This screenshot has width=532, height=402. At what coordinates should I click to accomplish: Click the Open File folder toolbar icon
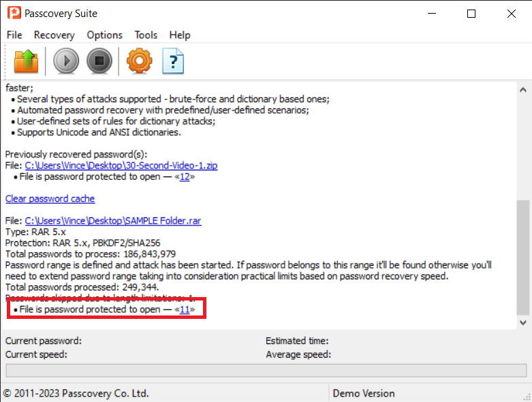pos(26,61)
